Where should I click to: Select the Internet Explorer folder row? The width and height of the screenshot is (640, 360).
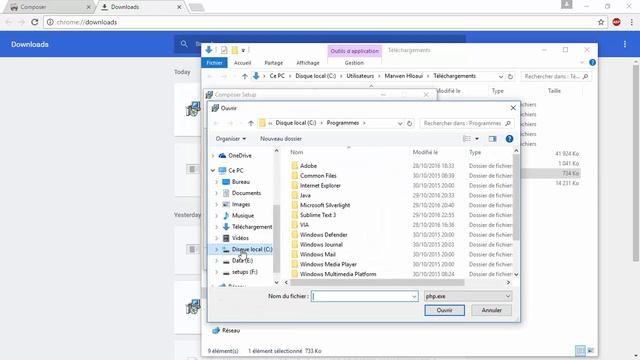402,185
